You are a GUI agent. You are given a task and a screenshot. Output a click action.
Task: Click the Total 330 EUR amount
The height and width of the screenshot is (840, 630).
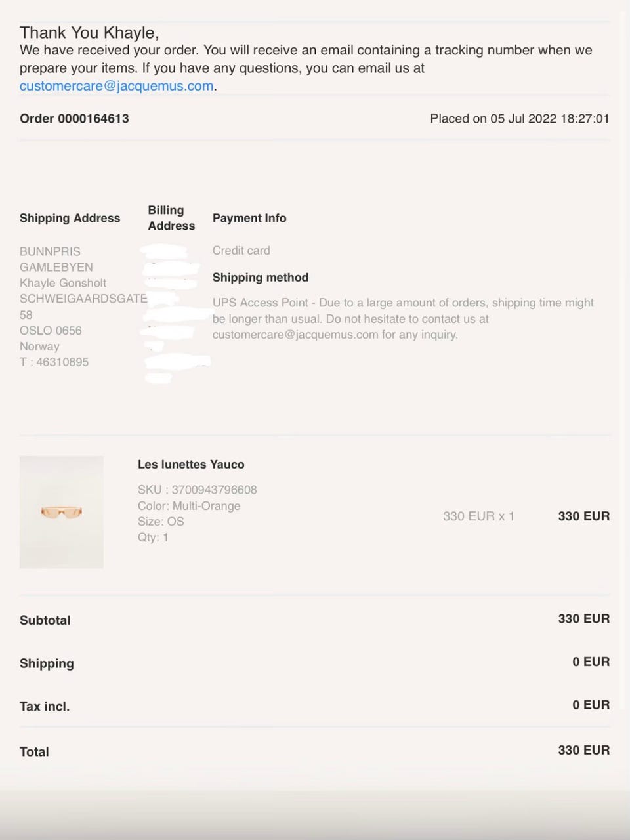583,750
